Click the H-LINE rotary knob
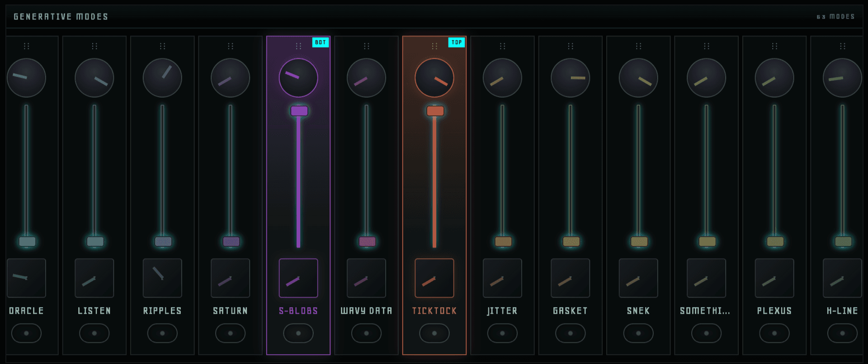The width and height of the screenshot is (868, 364). pyautogui.click(x=843, y=78)
